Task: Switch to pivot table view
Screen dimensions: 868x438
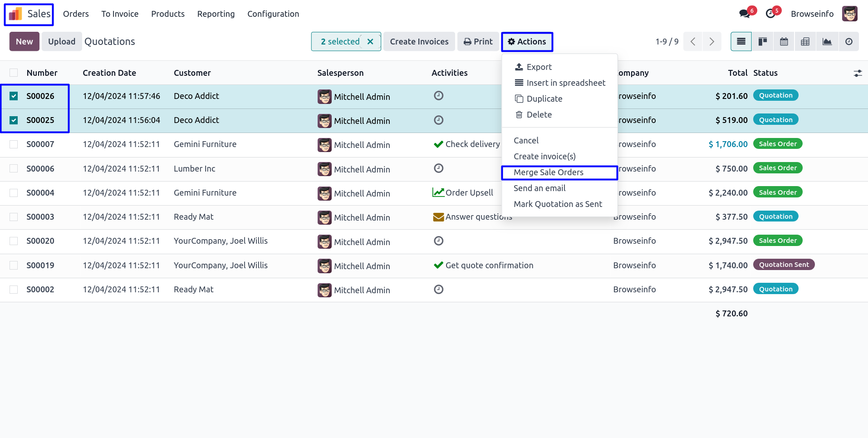Action: pos(805,42)
